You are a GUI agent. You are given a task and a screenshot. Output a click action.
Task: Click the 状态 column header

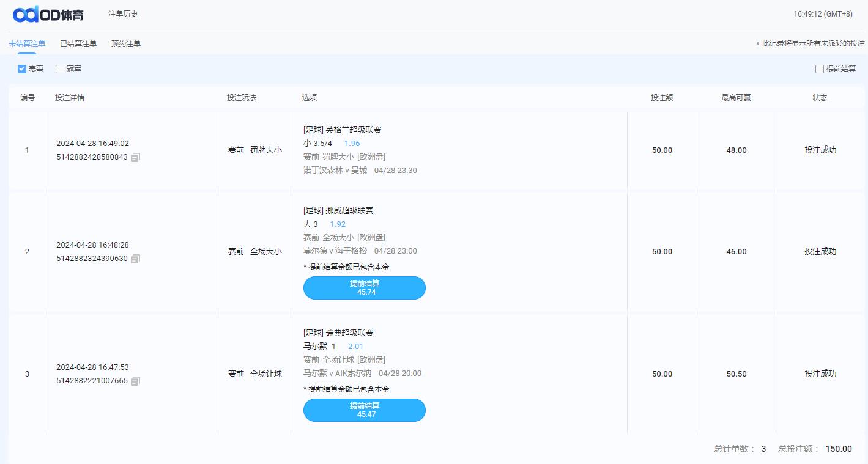click(820, 98)
